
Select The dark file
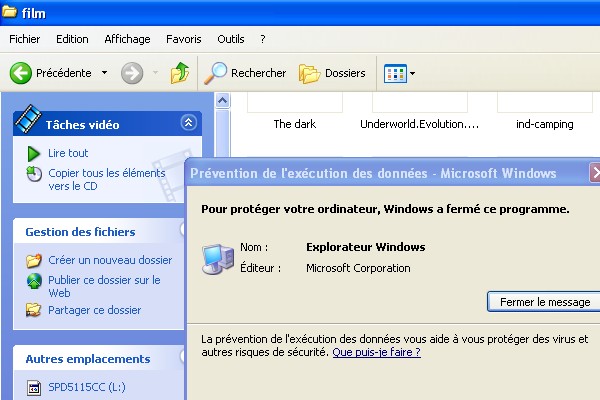pyautogui.click(x=295, y=124)
